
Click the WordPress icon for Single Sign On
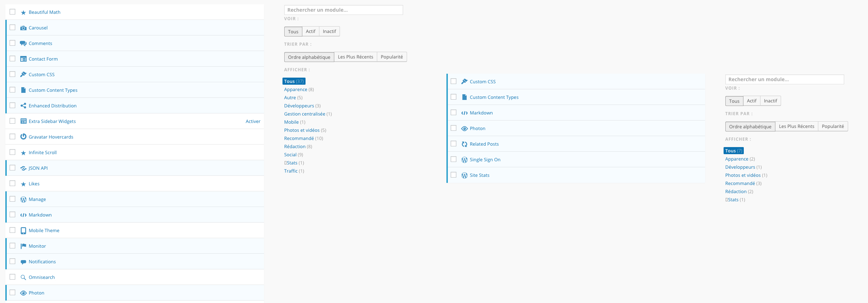[465, 160]
